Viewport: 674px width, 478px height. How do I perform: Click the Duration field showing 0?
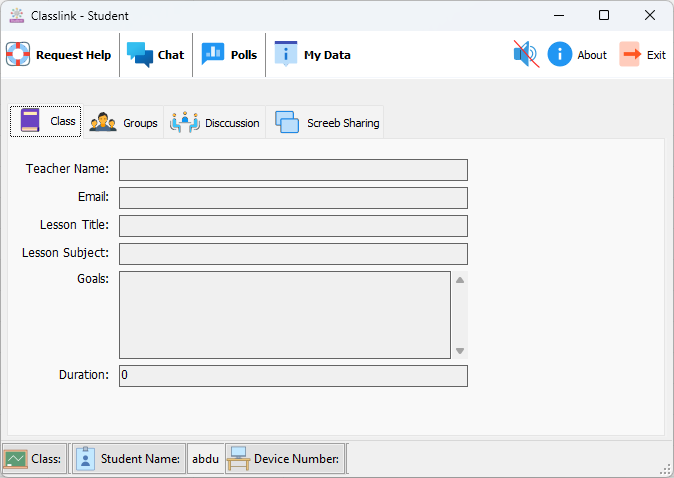point(294,376)
